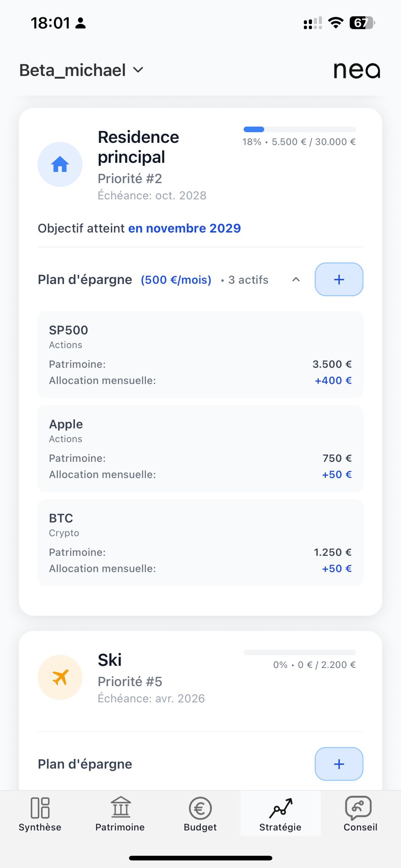The image size is (401, 868).
Task: Tap the Ski 0% progress bar
Action: [x=299, y=652]
